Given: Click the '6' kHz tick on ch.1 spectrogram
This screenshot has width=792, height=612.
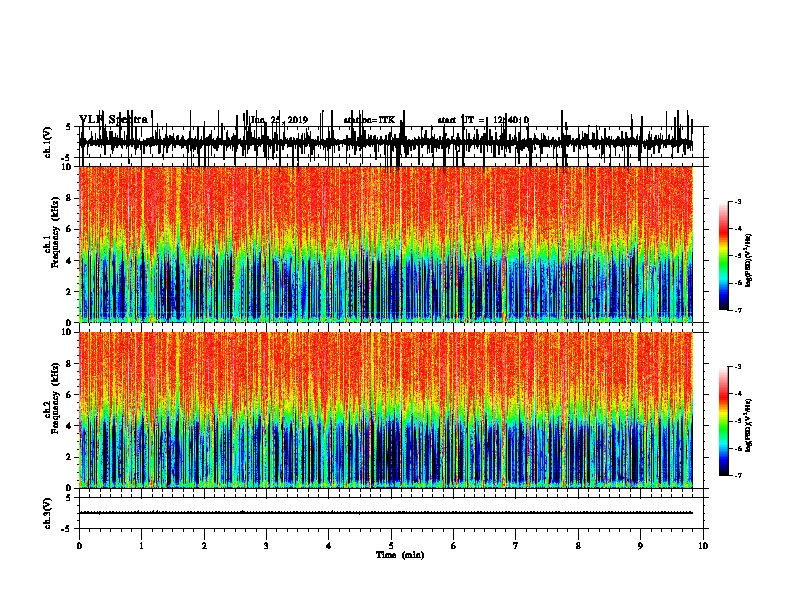Looking at the screenshot, I should pos(69,229).
